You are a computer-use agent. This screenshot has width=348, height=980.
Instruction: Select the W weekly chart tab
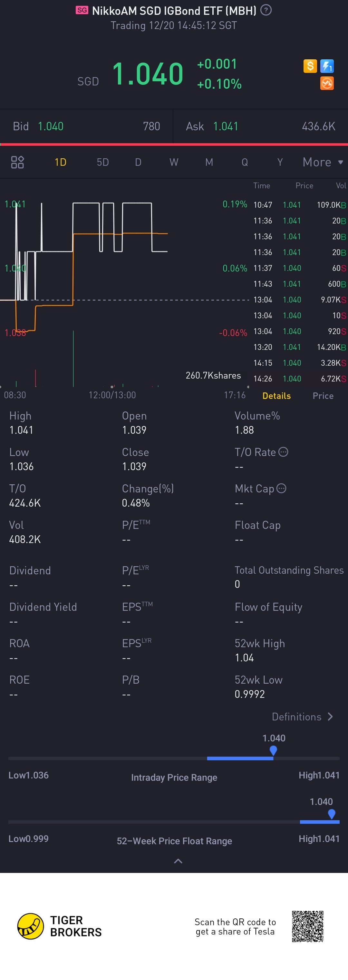point(174,162)
